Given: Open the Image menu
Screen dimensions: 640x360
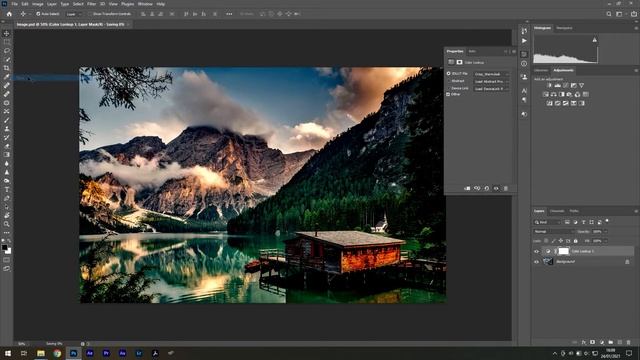Looking at the screenshot, I should [x=38, y=4].
